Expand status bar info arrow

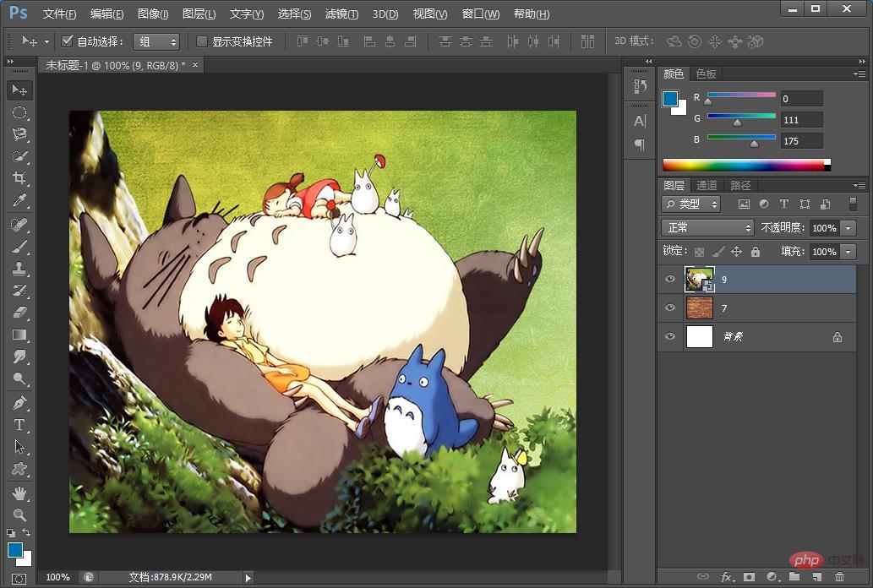248,577
